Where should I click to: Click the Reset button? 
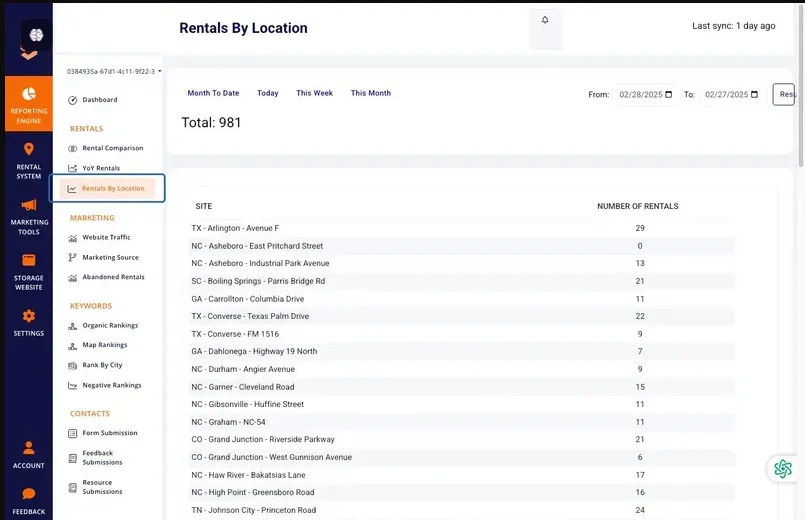pos(784,94)
